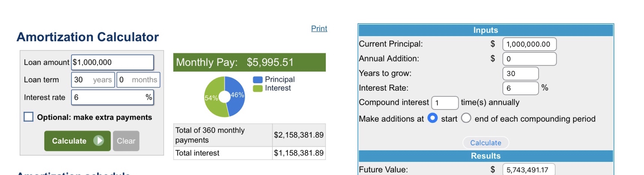
Task: Focus the loan term months field
Action: (138, 80)
